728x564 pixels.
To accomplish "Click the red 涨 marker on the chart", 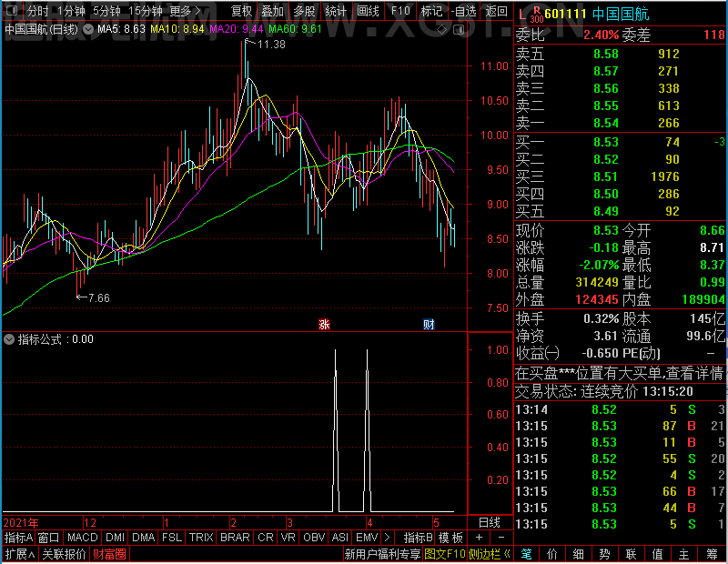I will coord(324,324).
